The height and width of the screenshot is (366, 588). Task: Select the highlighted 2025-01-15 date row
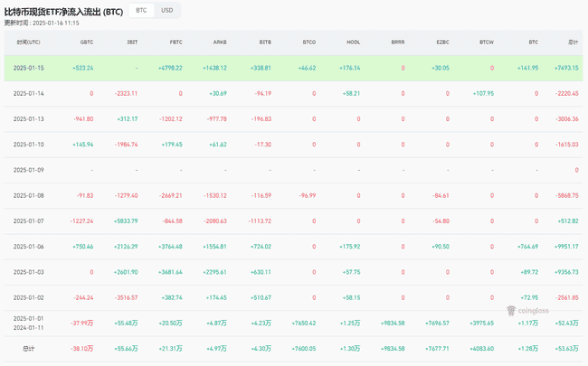pos(29,68)
